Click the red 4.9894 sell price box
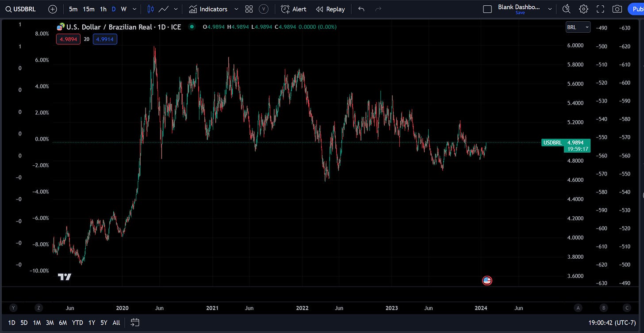Viewport: 644px width, 333px height. click(68, 39)
